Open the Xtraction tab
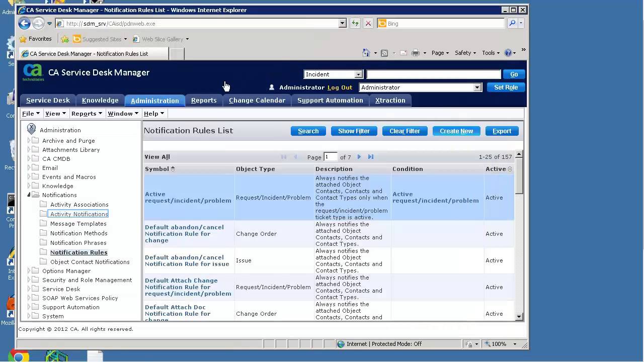The height and width of the screenshot is (362, 644). pyautogui.click(x=390, y=100)
